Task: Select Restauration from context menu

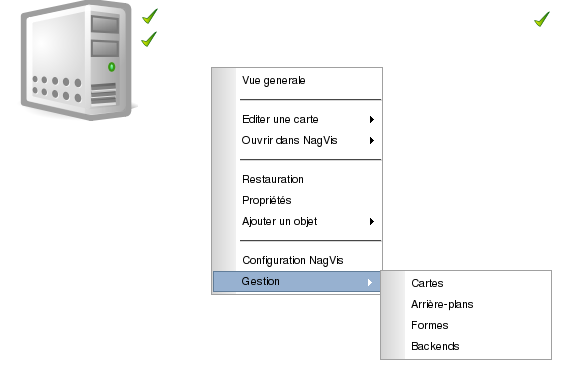Action: coord(273,179)
